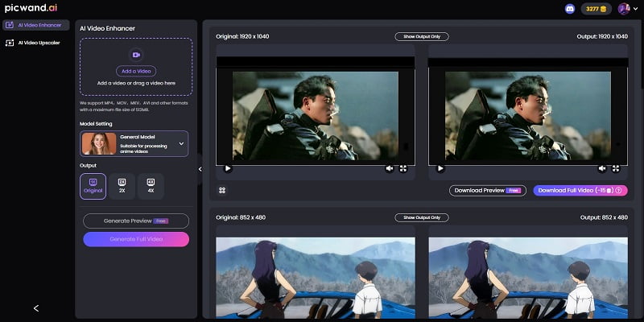The image size is (644, 322).
Task: Open the Discord icon in header
Action: tap(570, 9)
